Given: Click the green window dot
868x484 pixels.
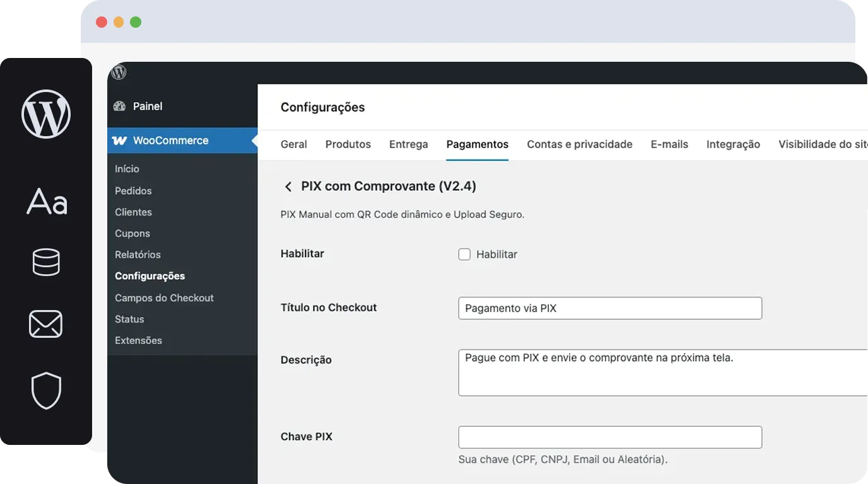Looking at the screenshot, I should click(x=136, y=22).
